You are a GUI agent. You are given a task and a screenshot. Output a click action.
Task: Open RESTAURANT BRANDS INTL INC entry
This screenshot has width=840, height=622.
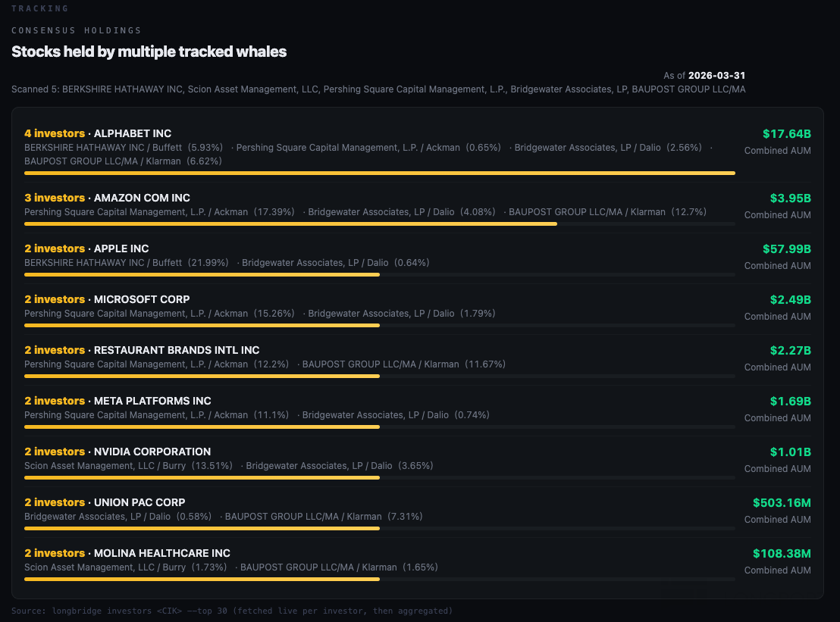click(x=417, y=361)
